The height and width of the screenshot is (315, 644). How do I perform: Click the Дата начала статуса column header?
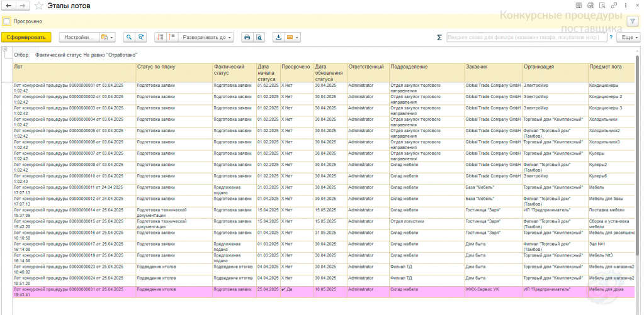[x=269, y=72]
